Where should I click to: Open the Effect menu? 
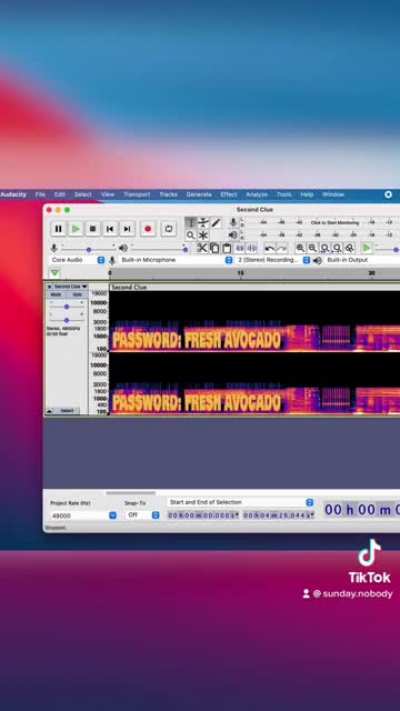point(229,195)
